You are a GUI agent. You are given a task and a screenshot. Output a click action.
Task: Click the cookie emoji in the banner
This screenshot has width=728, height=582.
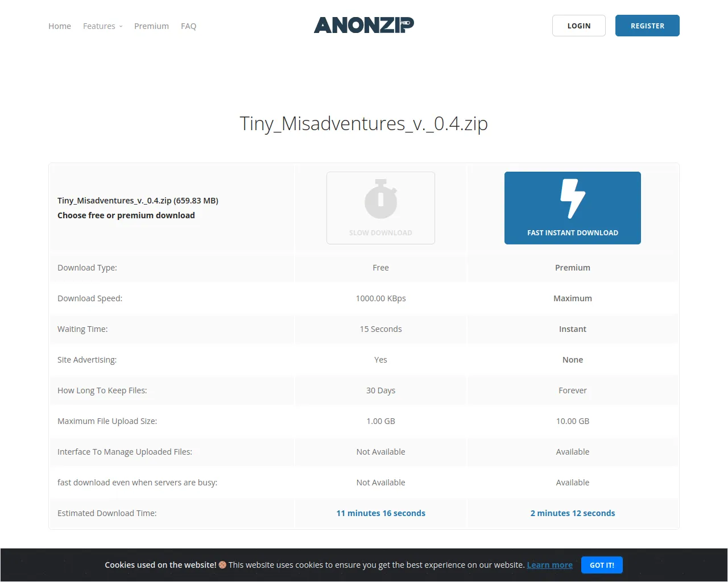pyautogui.click(x=222, y=565)
